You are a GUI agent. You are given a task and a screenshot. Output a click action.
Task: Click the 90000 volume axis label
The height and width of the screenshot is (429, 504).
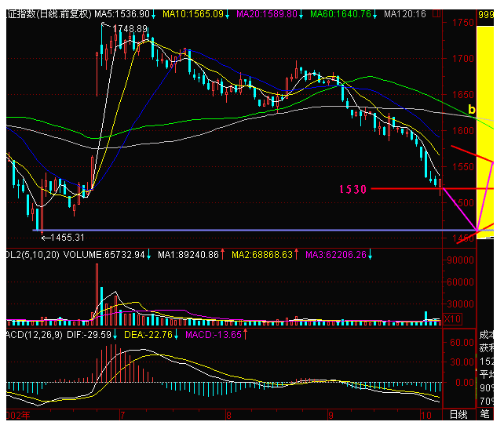[460, 260]
